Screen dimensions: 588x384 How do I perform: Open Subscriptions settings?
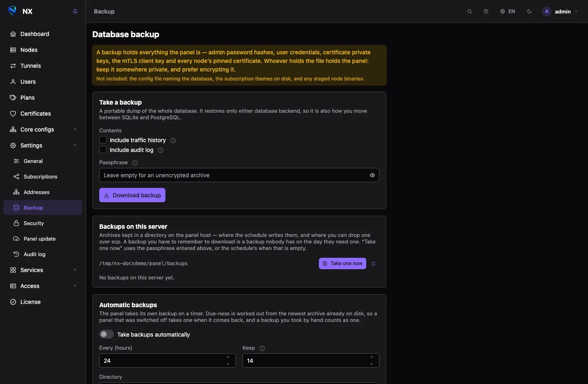pos(42,177)
